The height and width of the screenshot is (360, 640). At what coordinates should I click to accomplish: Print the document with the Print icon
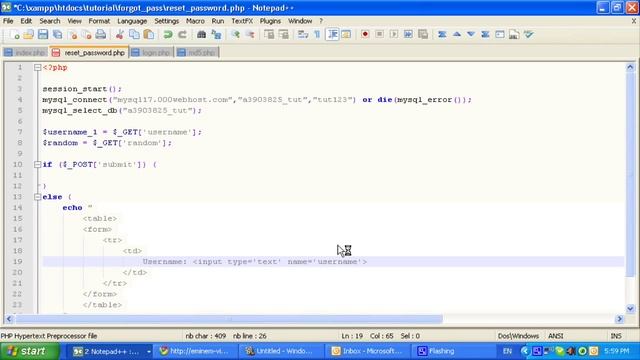101,35
